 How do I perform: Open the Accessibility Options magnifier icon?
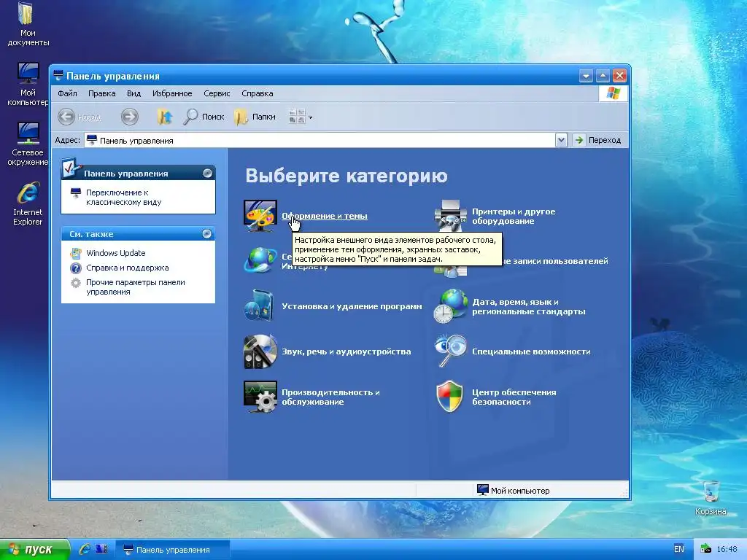450,351
